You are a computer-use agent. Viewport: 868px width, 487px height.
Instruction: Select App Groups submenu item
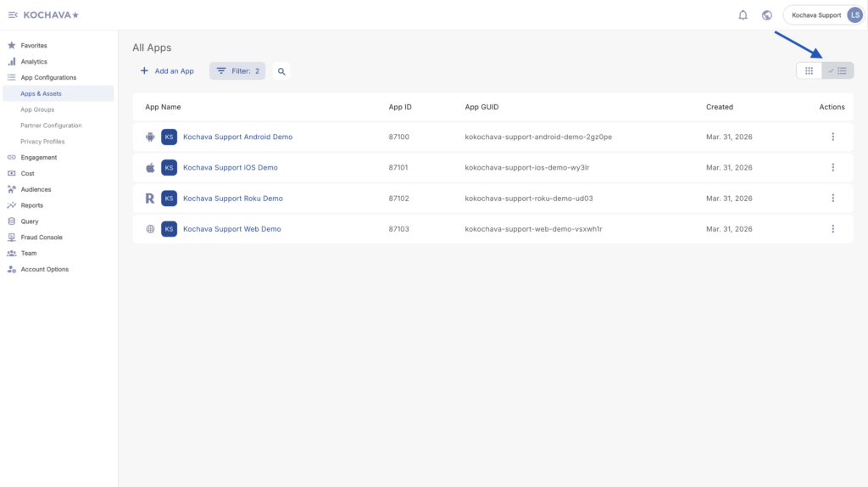[x=37, y=109]
